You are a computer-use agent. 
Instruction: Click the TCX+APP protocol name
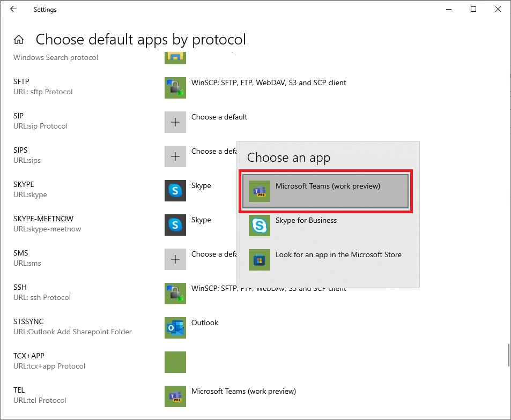pyautogui.click(x=28, y=356)
